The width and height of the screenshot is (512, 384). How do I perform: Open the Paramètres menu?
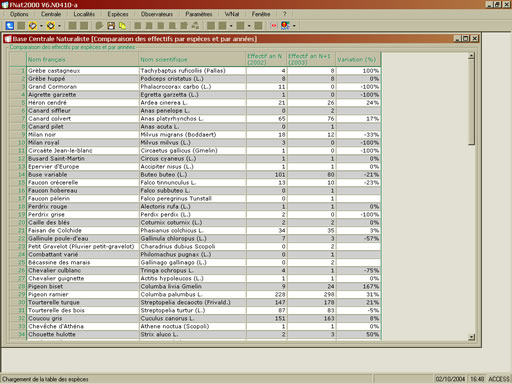click(x=199, y=14)
